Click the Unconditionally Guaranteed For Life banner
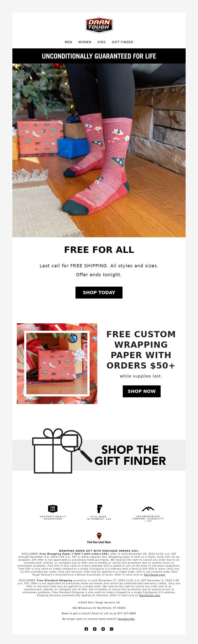198x644 pixels. click(99, 56)
